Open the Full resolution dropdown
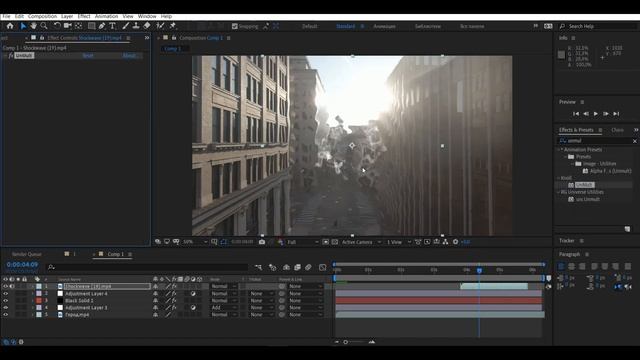 pyautogui.click(x=302, y=242)
